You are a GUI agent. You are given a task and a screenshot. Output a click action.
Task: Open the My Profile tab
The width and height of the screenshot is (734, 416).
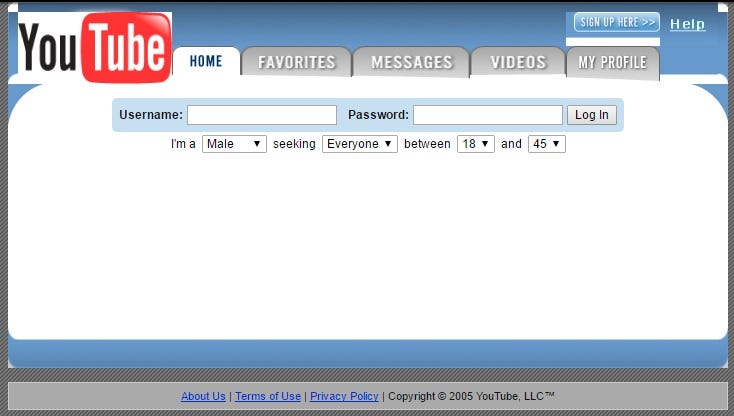613,62
